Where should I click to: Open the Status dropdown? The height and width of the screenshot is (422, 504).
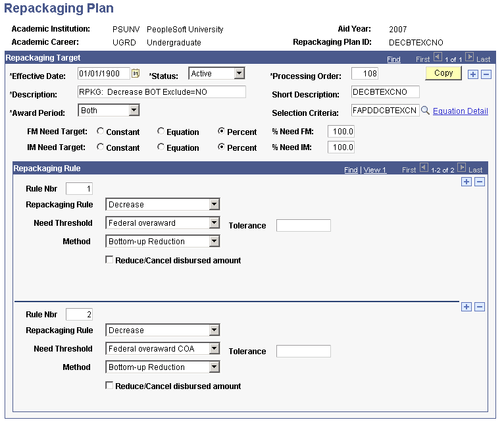239,73
